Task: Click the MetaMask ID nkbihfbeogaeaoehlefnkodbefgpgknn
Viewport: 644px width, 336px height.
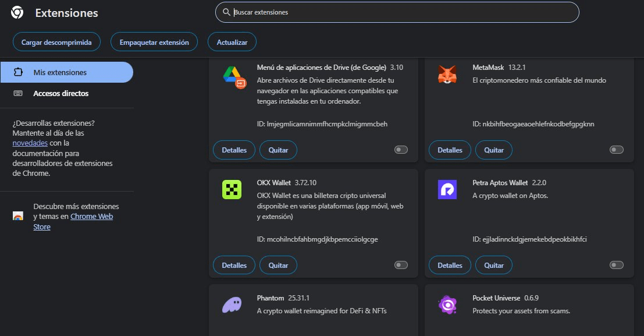Action: [533, 124]
